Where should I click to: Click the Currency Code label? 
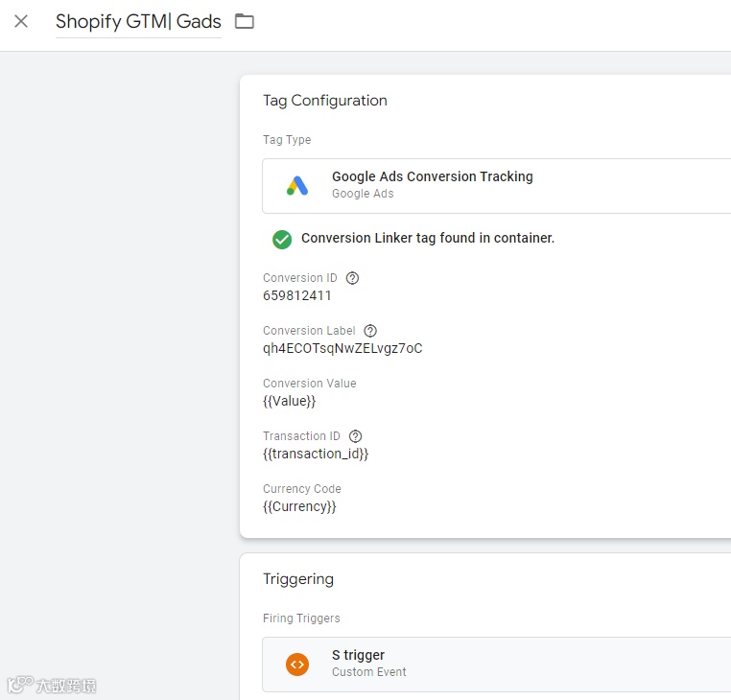tap(302, 489)
